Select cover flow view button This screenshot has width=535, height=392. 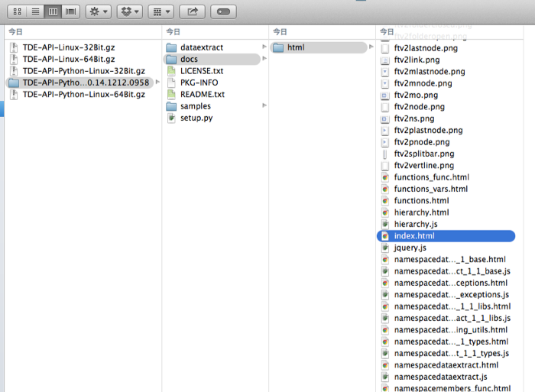(x=71, y=12)
